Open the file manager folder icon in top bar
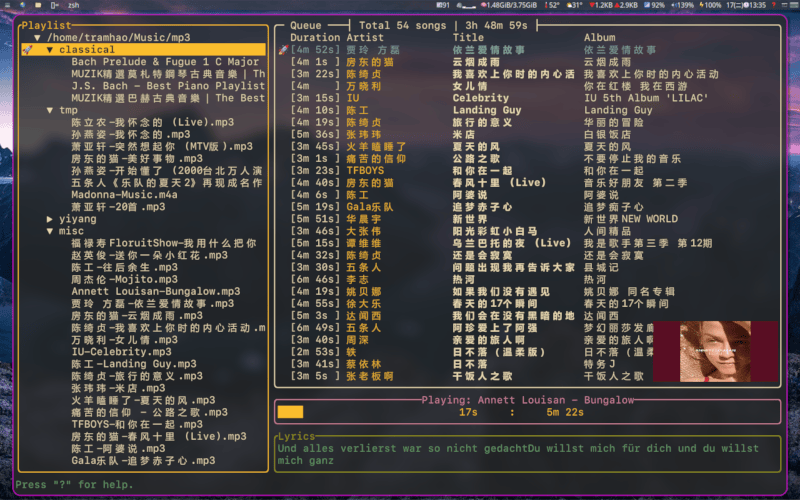The height and width of the screenshot is (500, 800). click(38, 5)
